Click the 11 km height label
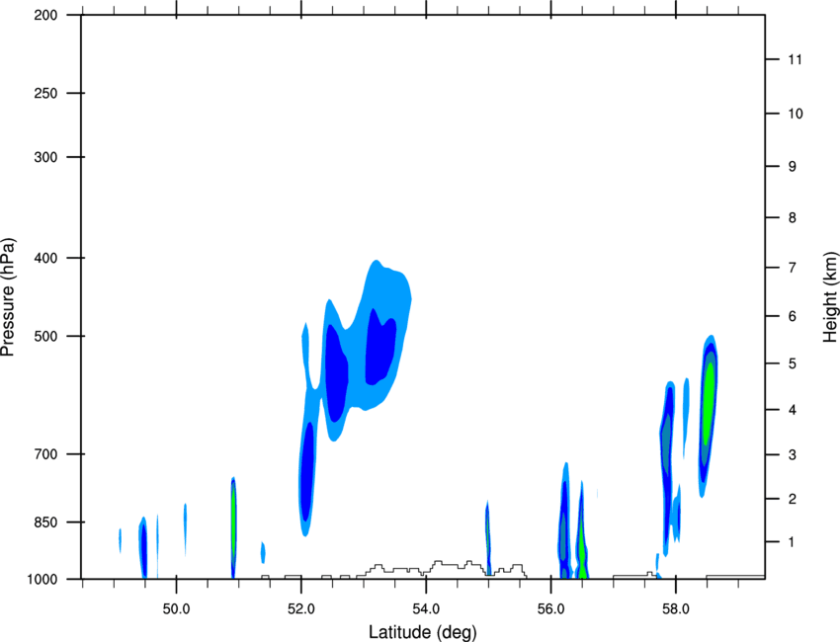Screen dimensions: 840x642 [x=795, y=59]
